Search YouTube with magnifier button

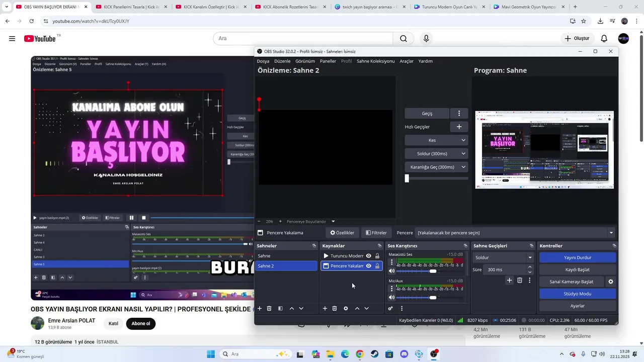(404, 39)
